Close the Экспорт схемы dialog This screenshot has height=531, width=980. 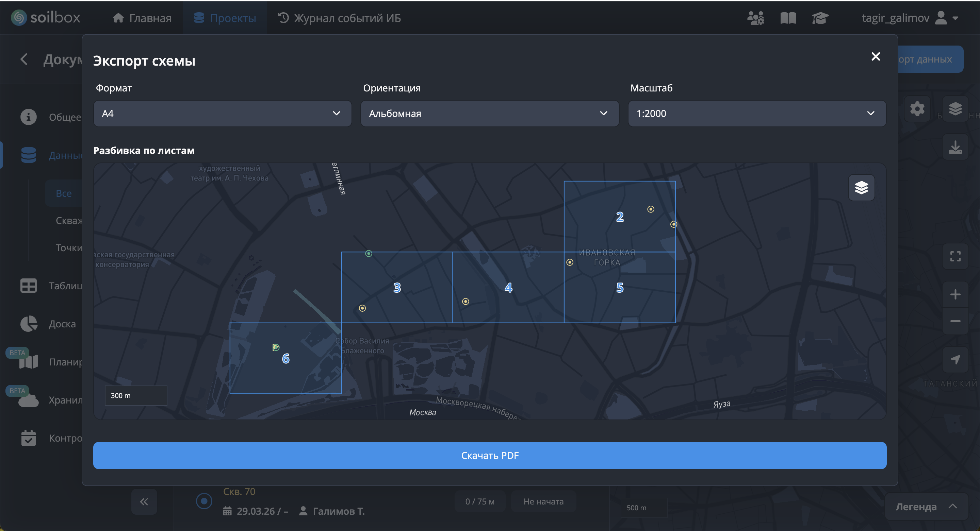click(x=876, y=57)
